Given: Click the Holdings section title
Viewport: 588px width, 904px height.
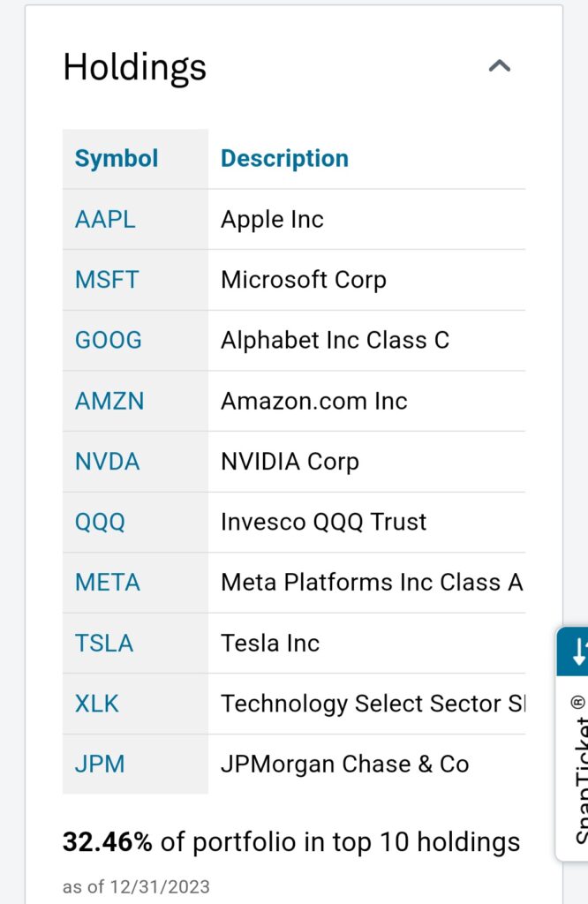Looking at the screenshot, I should (134, 67).
